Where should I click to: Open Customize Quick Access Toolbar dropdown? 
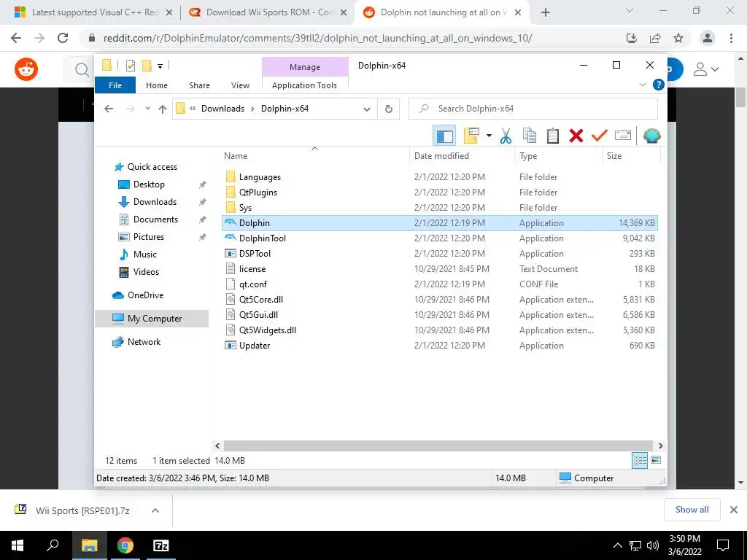tap(160, 66)
